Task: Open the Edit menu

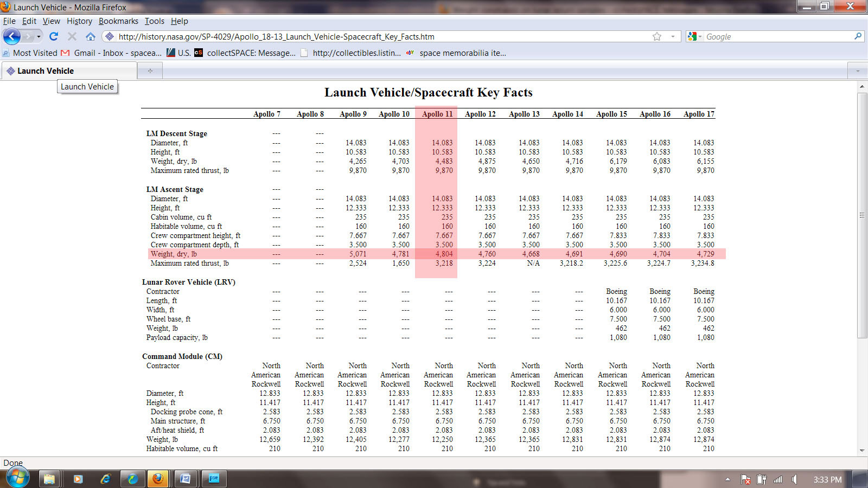Action: tap(29, 21)
